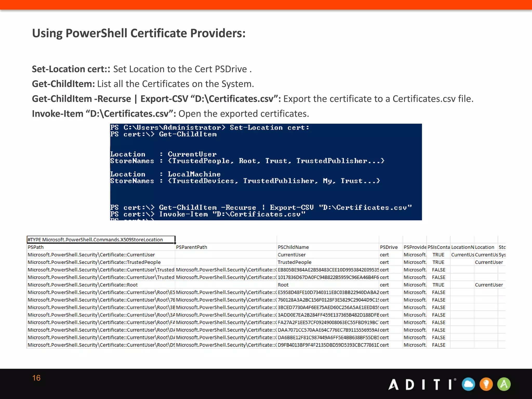Click the orange lightbulb icon in footer
Viewport: 532px width, 399px height.
[486, 384]
